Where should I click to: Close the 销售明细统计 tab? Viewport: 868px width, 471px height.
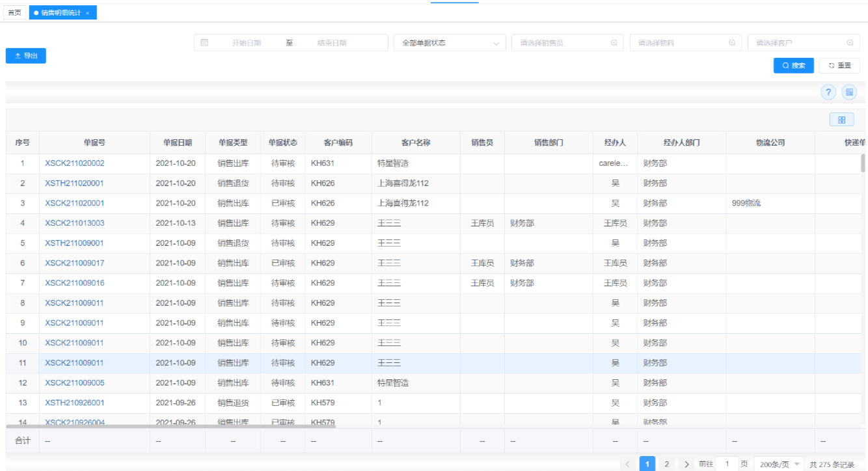[x=88, y=13]
